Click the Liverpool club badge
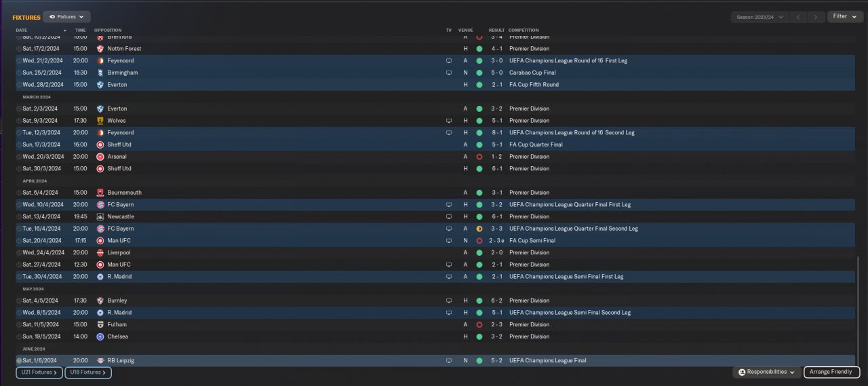The width and height of the screenshot is (868, 386). 100,252
